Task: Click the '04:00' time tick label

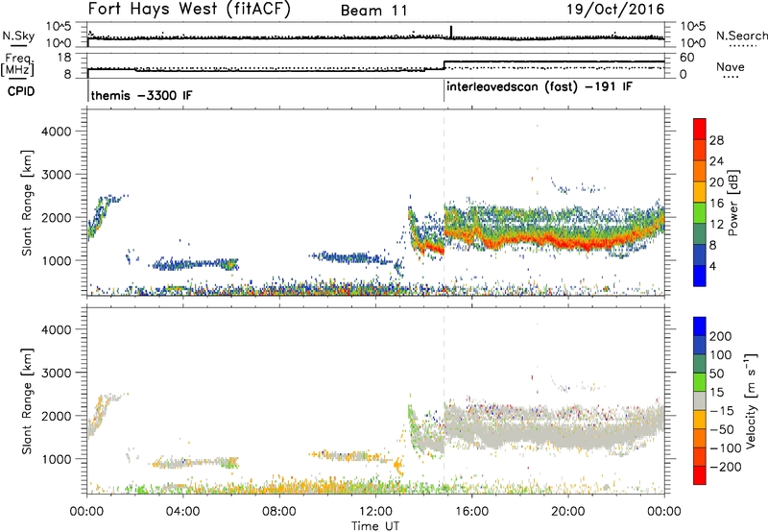Action: [183, 512]
